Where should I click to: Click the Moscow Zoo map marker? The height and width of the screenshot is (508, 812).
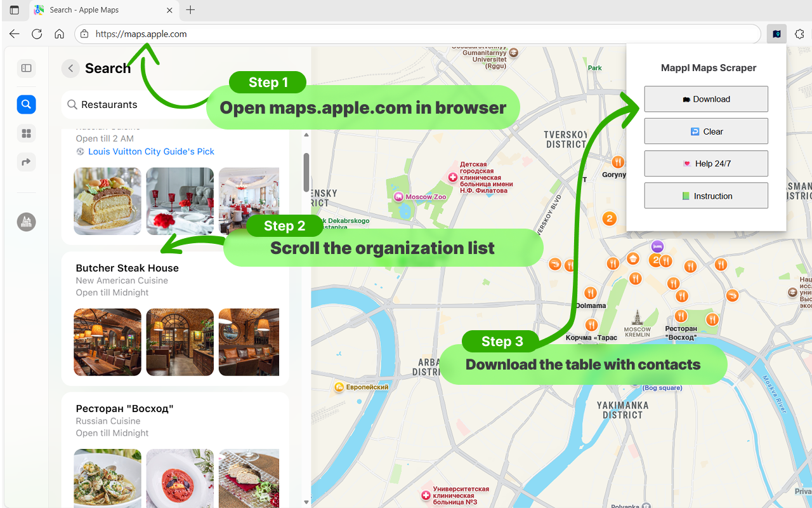coord(398,197)
